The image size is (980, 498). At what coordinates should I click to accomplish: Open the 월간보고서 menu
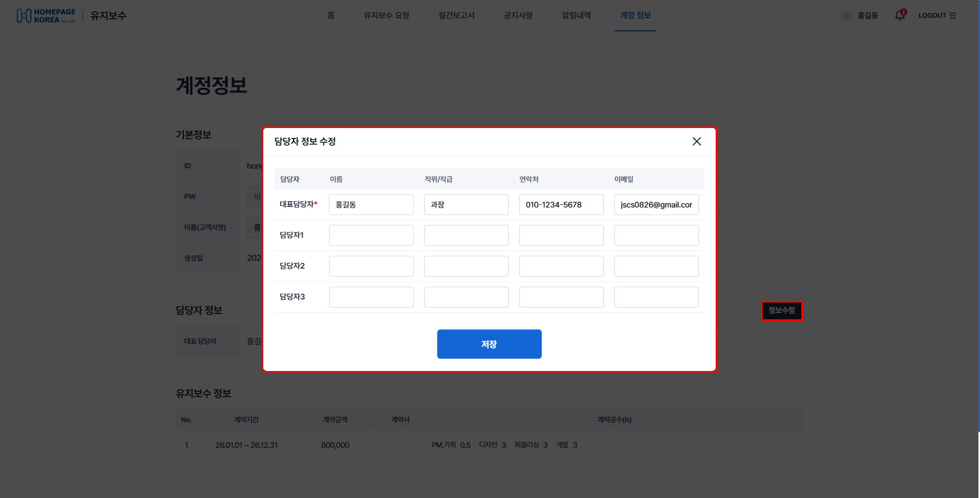point(456,15)
